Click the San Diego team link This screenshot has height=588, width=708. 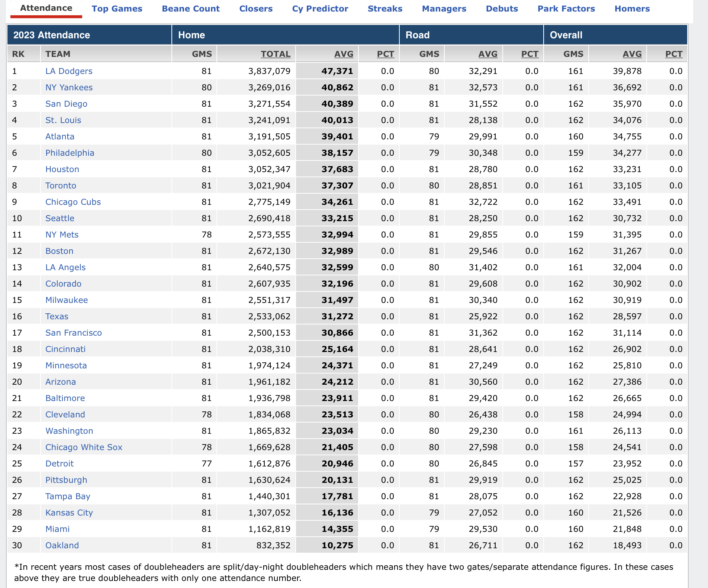(x=66, y=104)
